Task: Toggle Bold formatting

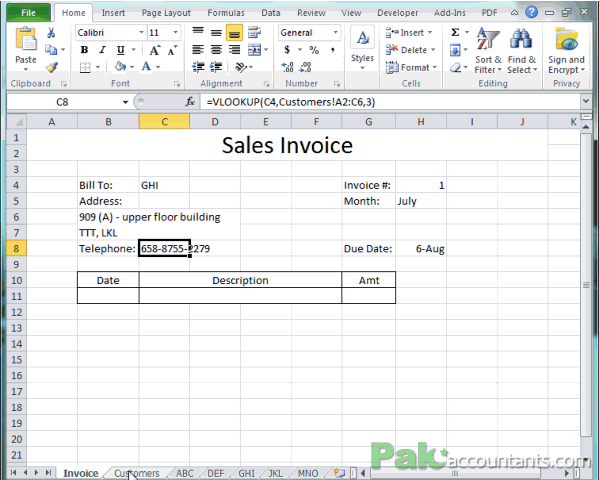Action: tap(84, 50)
